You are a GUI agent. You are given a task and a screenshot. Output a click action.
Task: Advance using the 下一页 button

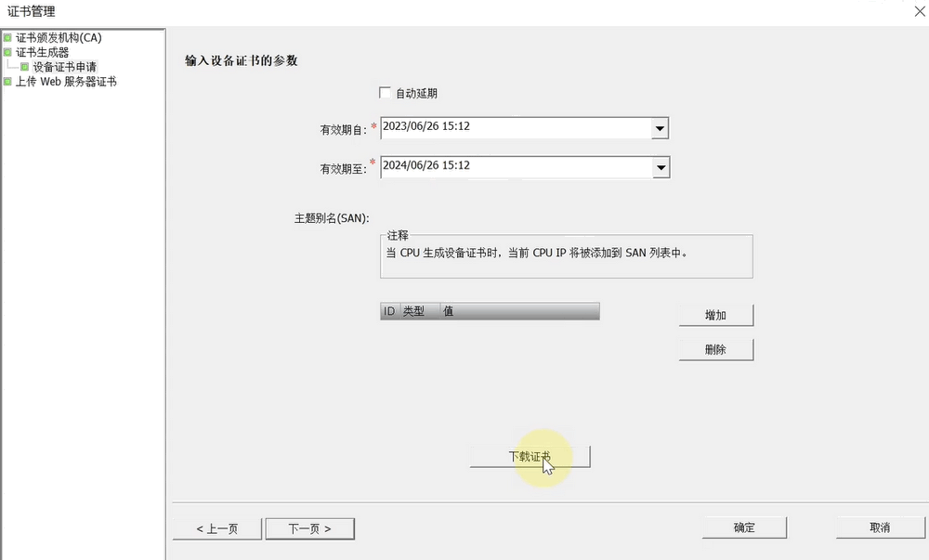coord(309,528)
